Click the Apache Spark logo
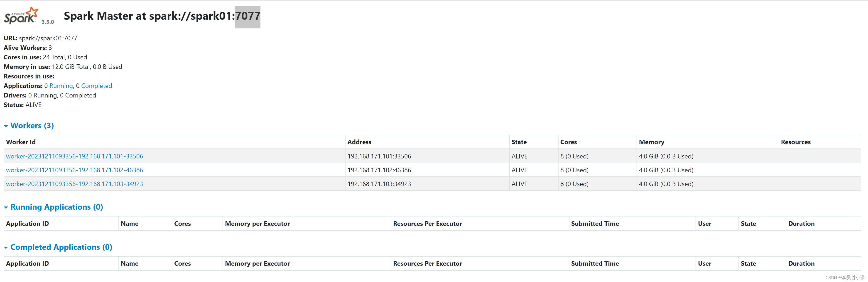This screenshot has width=868, height=282. [21, 16]
